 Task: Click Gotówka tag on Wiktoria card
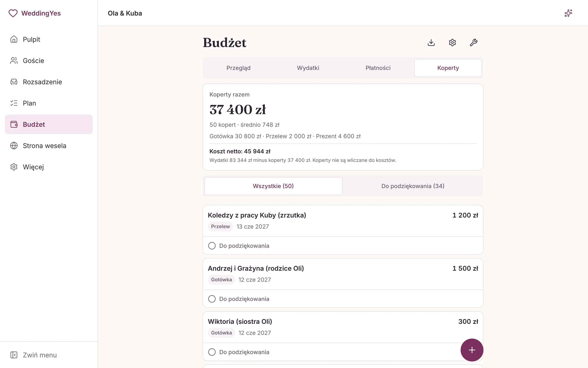pyautogui.click(x=221, y=333)
